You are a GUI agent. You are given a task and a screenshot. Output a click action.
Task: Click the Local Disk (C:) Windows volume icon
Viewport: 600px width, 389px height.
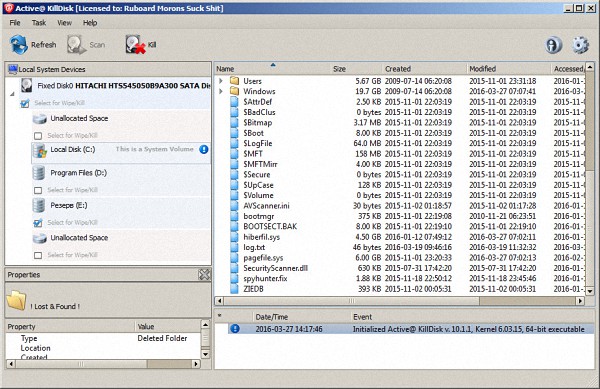coord(39,151)
